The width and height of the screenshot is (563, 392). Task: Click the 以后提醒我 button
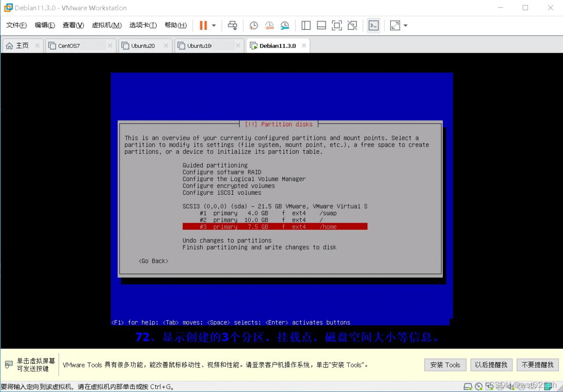coord(491,365)
